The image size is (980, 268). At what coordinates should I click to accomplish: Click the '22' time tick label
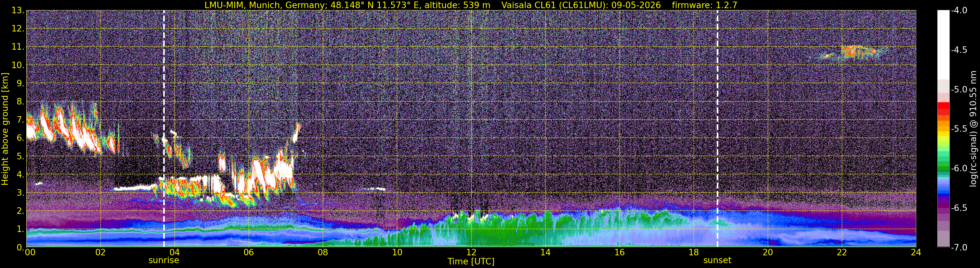(842, 252)
